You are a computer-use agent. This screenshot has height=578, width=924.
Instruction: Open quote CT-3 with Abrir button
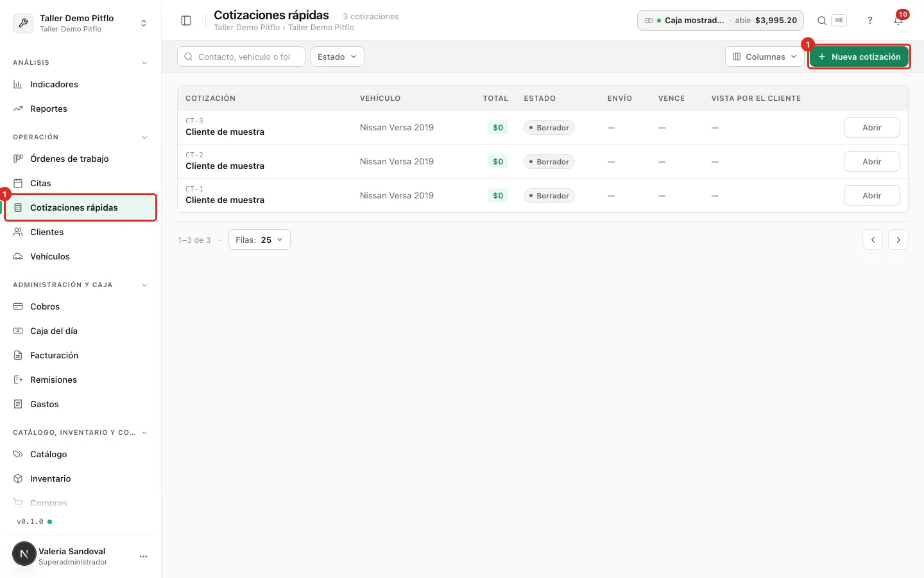pos(871,127)
